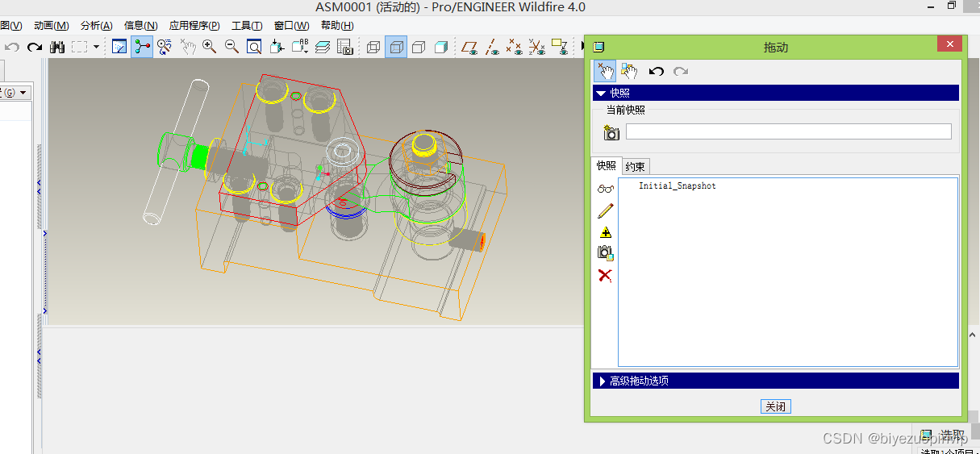Click the yellow triangle update snapshot icon
Viewport: 980px width, 454px height.
(605, 232)
